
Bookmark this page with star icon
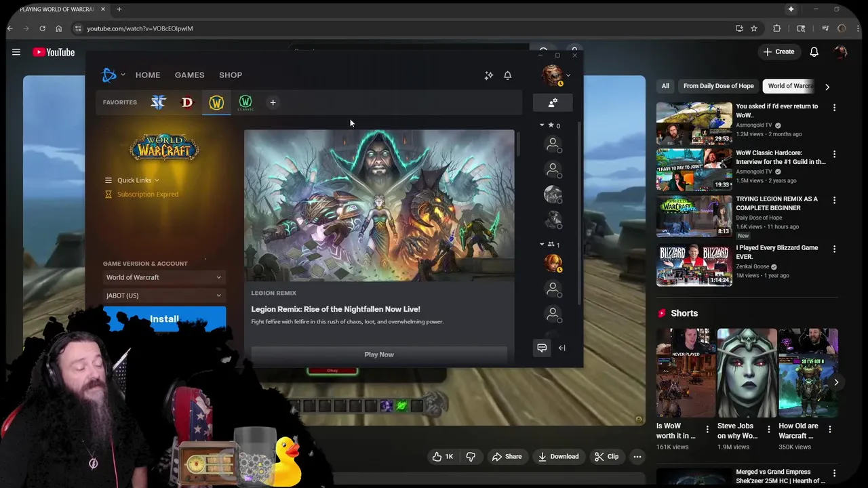[x=754, y=28]
